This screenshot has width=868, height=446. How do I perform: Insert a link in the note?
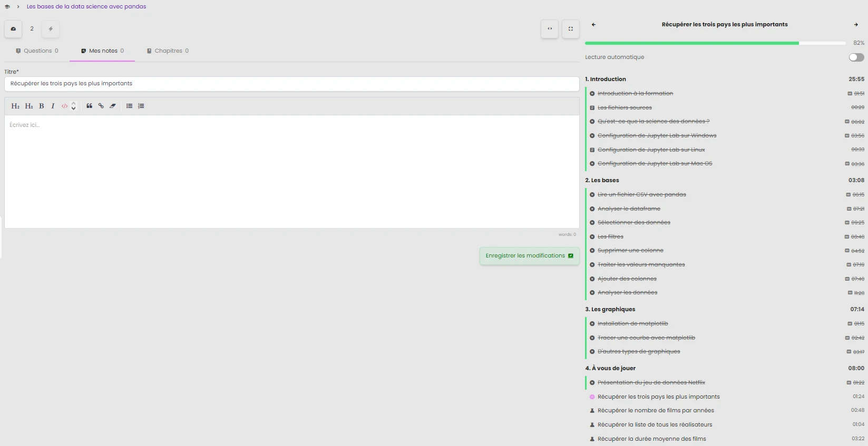click(x=101, y=106)
